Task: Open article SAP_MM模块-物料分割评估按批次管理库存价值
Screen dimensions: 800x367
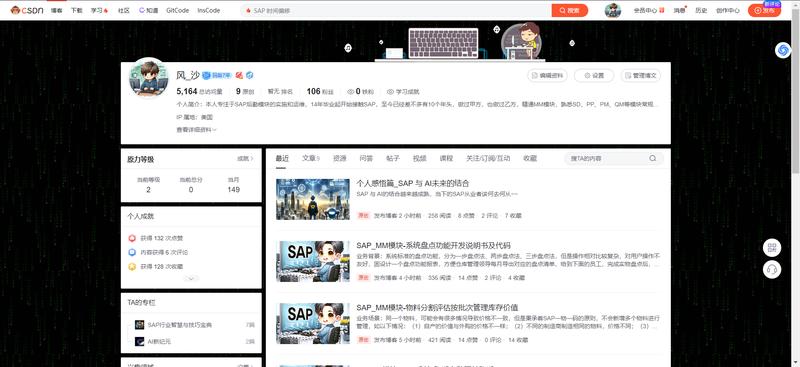Action: point(437,308)
